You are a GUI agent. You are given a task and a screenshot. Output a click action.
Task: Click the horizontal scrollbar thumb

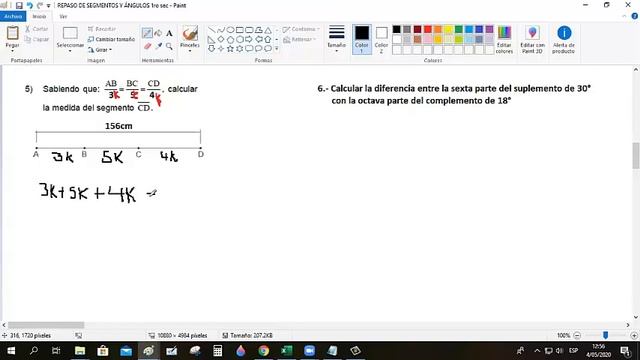[46, 325]
